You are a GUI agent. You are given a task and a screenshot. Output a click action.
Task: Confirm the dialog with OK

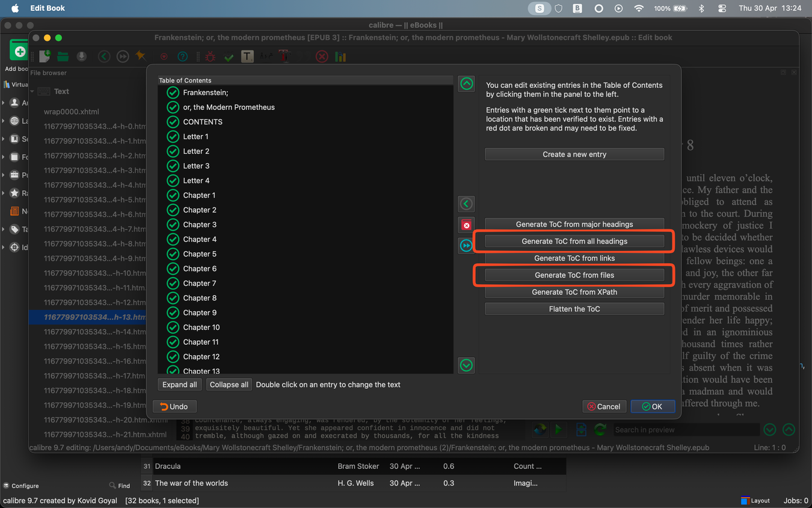click(652, 407)
